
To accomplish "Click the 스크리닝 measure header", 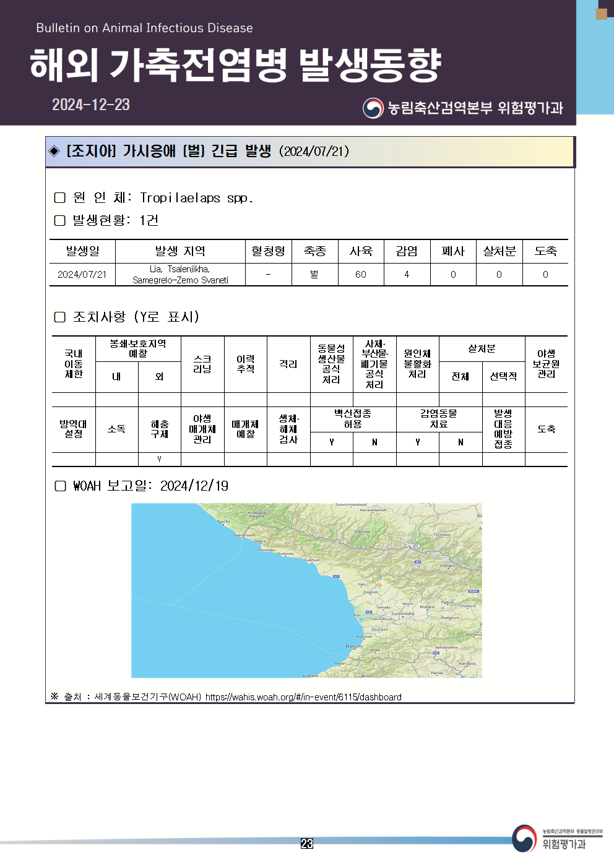I will (x=202, y=364).
